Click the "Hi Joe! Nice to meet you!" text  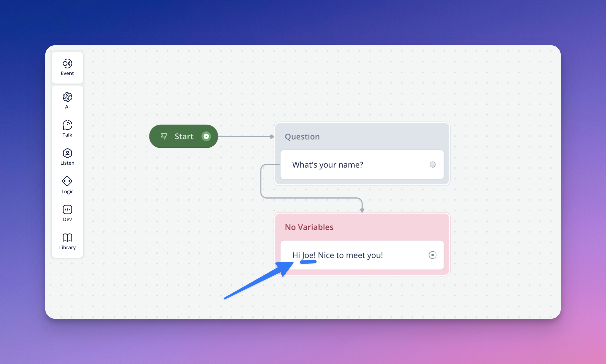(337, 255)
